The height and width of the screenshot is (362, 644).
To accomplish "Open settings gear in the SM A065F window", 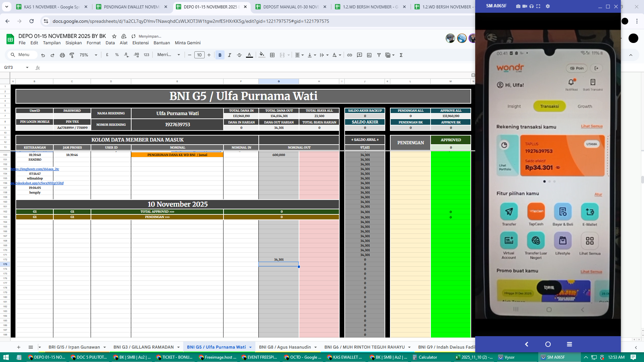I will click(x=548, y=6).
